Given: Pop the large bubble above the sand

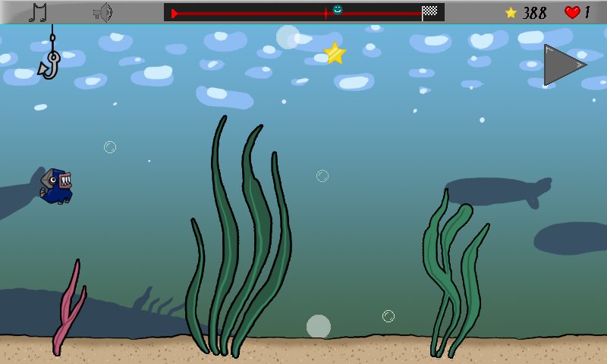Looking at the screenshot, I should point(319,326).
